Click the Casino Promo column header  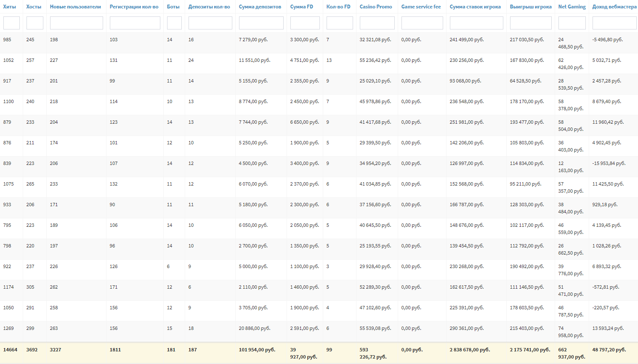click(x=375, y=7)
